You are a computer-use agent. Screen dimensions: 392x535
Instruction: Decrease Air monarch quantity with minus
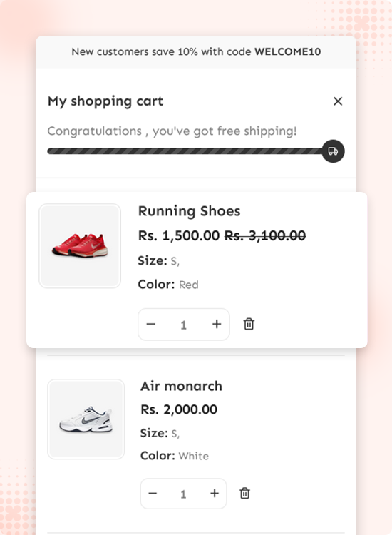(x=153, y=494)
